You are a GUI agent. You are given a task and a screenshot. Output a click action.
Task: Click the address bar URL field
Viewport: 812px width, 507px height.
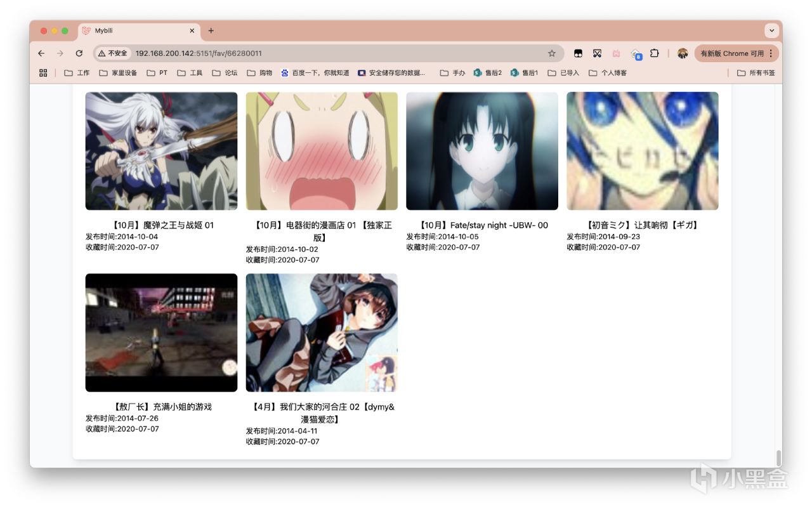tap(329, 53)
